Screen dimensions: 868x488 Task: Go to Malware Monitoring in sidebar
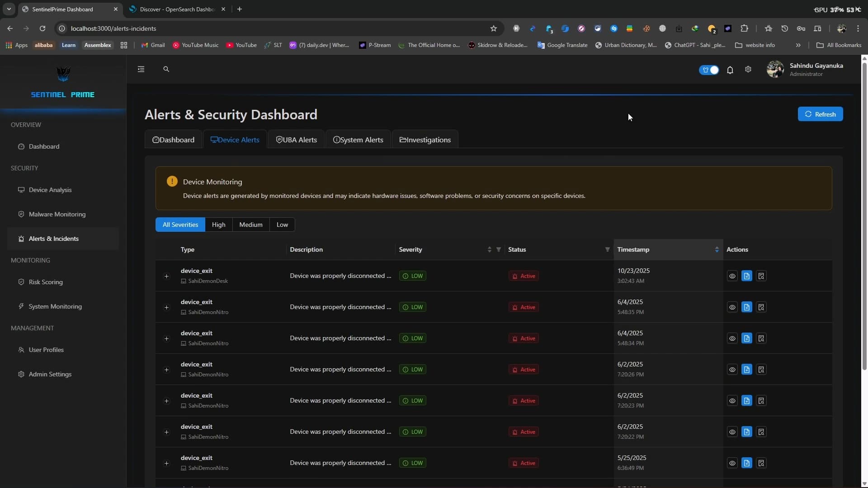pos(57,214)
